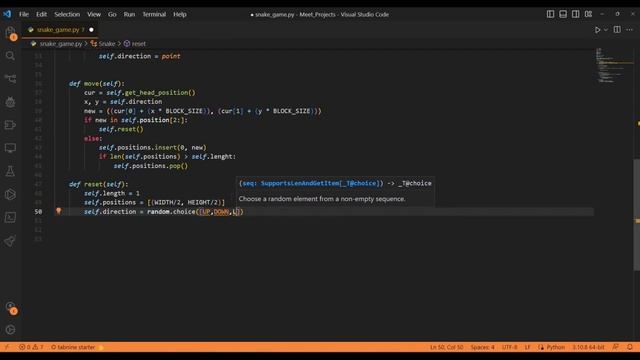Open the Source Control view
This screenshot has height=360, width=640.
[10, 78]
